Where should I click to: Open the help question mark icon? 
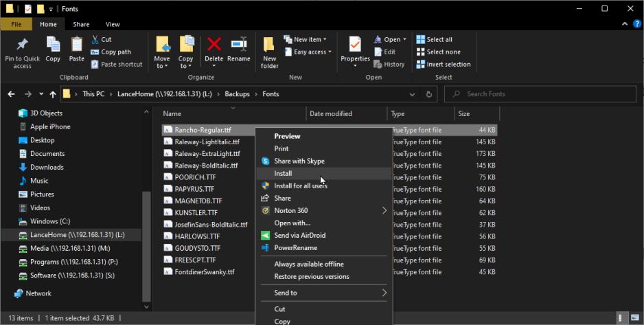pyautogui.click(x=637, y=24)
